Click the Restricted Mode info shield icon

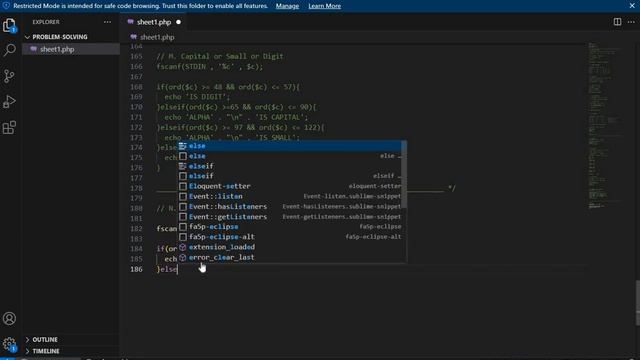pyautogui.click(x=6, y=6)
